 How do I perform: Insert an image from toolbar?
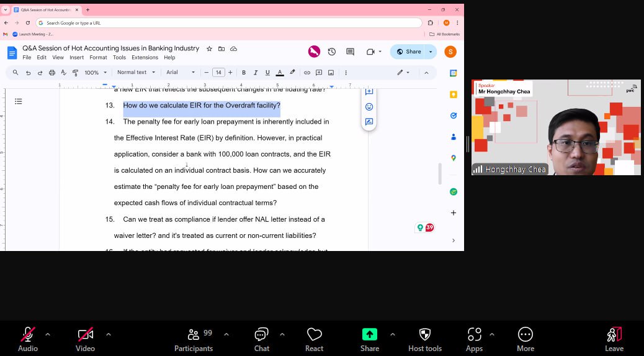(331, 73)
